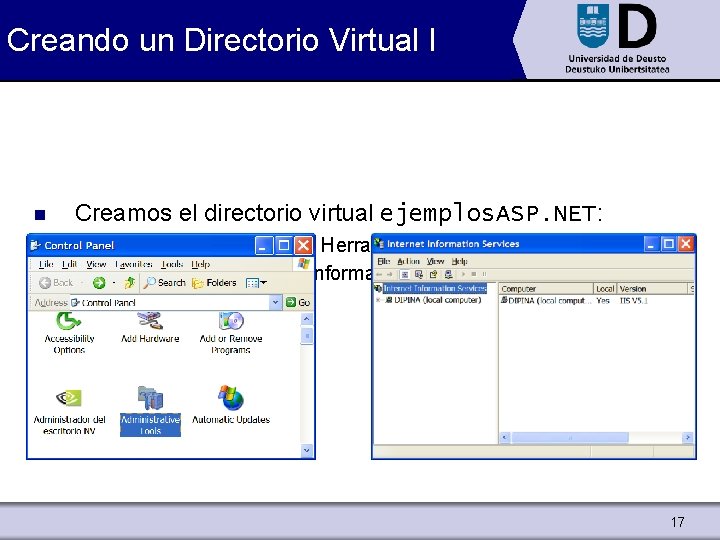
Task: Open the File menu in Control Panel
Action: (x=46, y=264)
